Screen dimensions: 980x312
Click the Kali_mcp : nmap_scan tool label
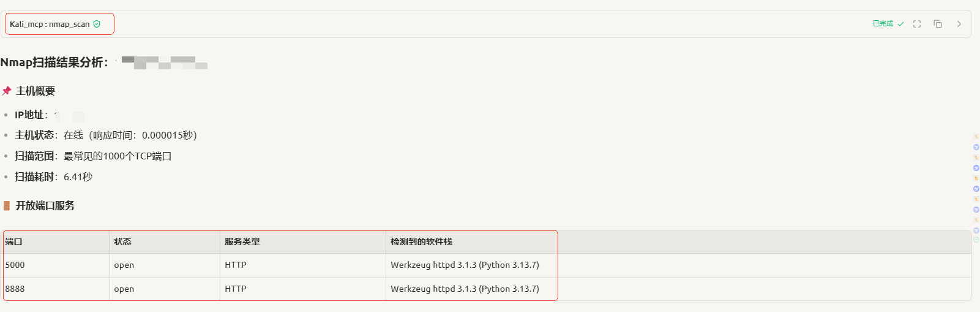coord(50,24)
